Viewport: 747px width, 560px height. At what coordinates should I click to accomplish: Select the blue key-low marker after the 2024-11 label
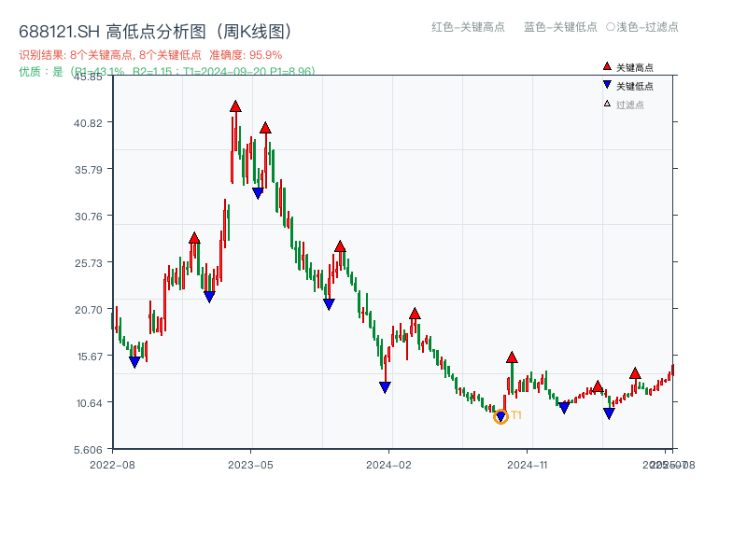tap(564, 406)
